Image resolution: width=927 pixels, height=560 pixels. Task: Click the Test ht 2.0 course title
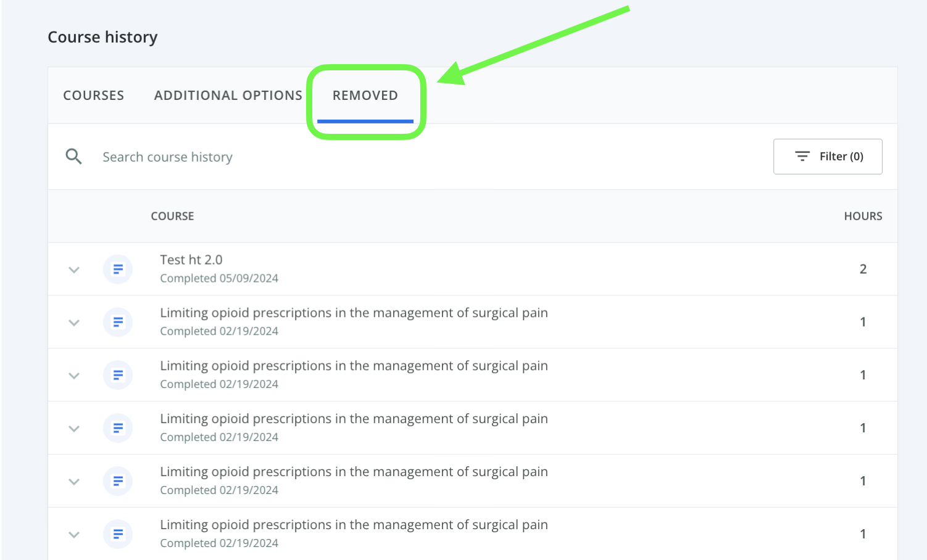click(x=191, y=260)
